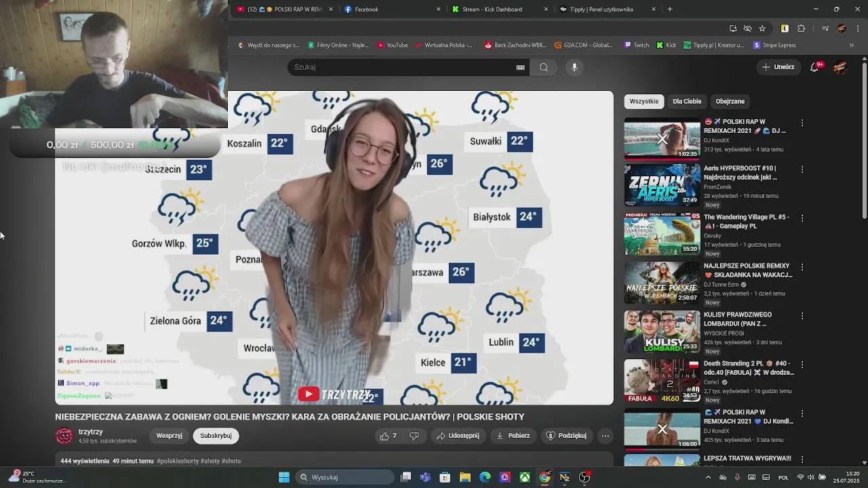Open the OBS icon on the taskbar
This screenshot has width=868, height=488.
[585, 477]
